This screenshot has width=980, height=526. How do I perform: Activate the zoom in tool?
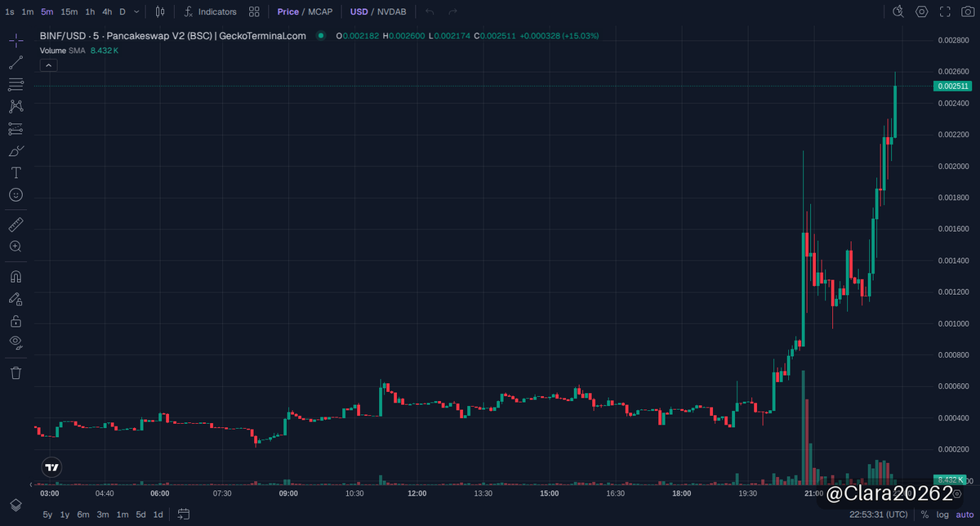(16, 246)
